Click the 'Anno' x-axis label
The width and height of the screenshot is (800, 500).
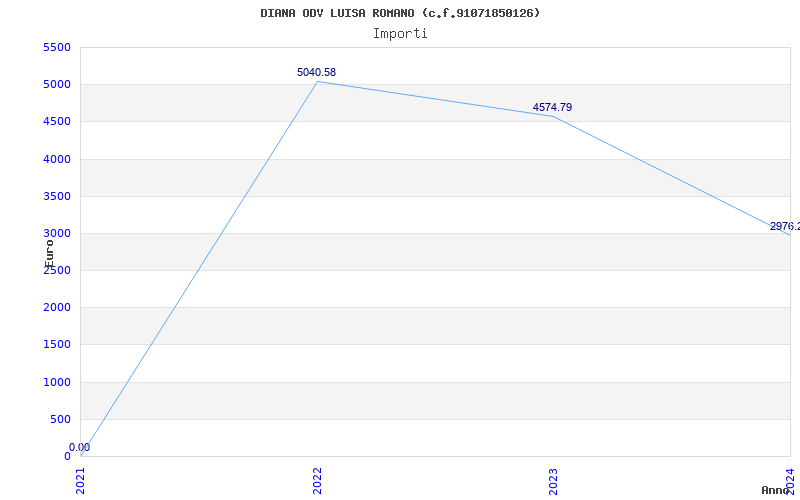click(x=775, y=490)
